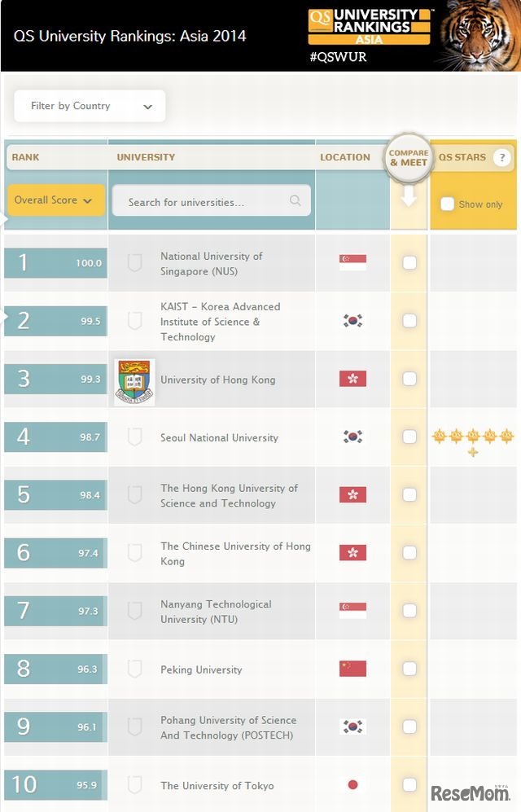Check the compare box for National University of Singapore
The height and width of the screenshot is (812, 521).
409,262
